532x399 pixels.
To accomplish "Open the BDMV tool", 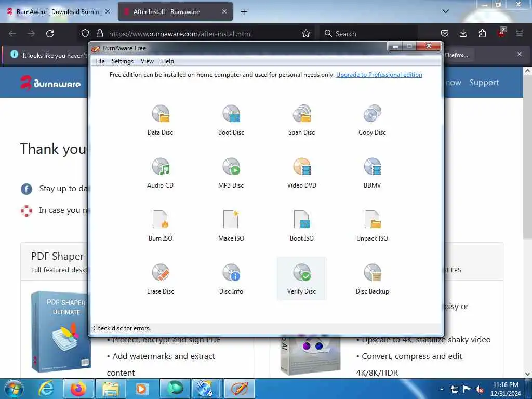I will 372,173.
